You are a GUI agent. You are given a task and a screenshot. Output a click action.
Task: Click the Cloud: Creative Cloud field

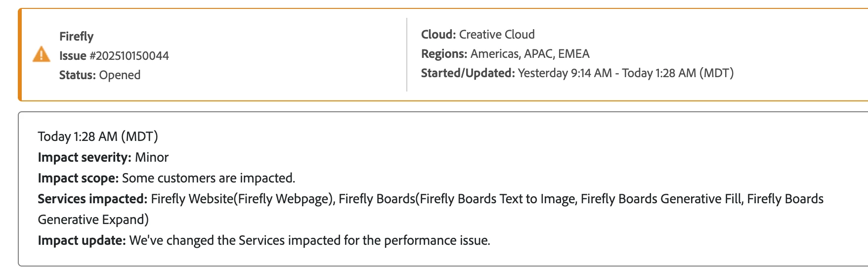pos(478,34)
